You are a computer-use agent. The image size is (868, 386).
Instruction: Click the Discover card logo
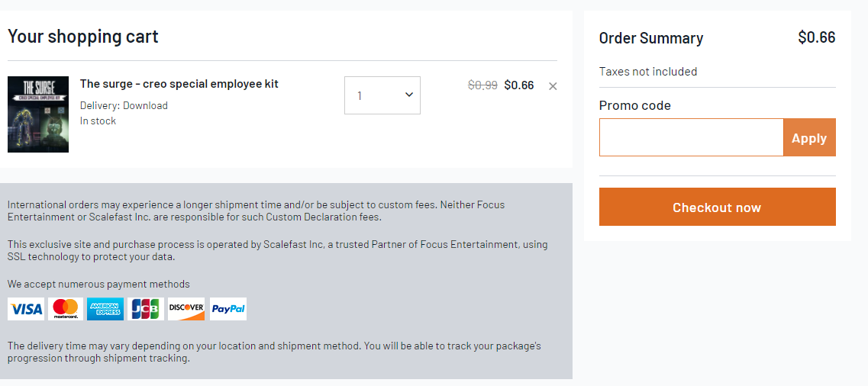pos(186,309)
